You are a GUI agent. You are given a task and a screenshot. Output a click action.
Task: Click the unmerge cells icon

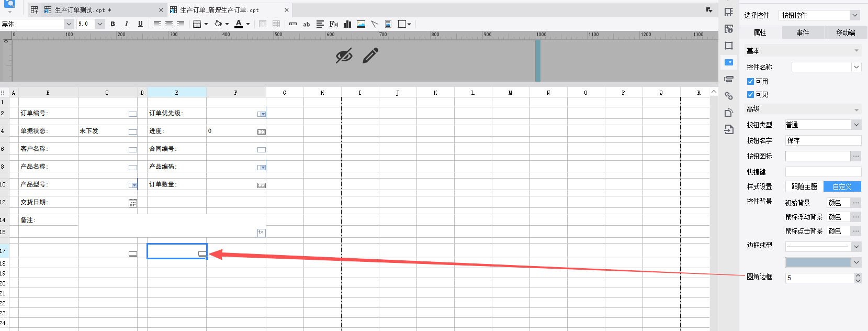276,24
